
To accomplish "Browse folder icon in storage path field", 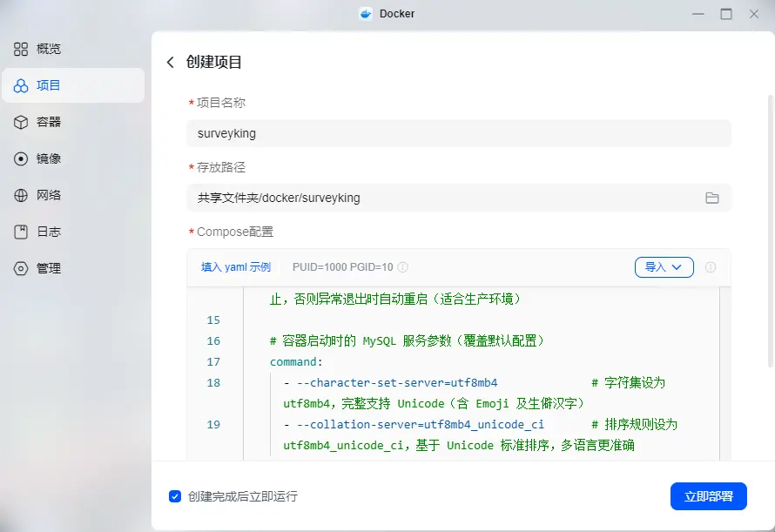I will pyautogui.click(x=711, y=198).
